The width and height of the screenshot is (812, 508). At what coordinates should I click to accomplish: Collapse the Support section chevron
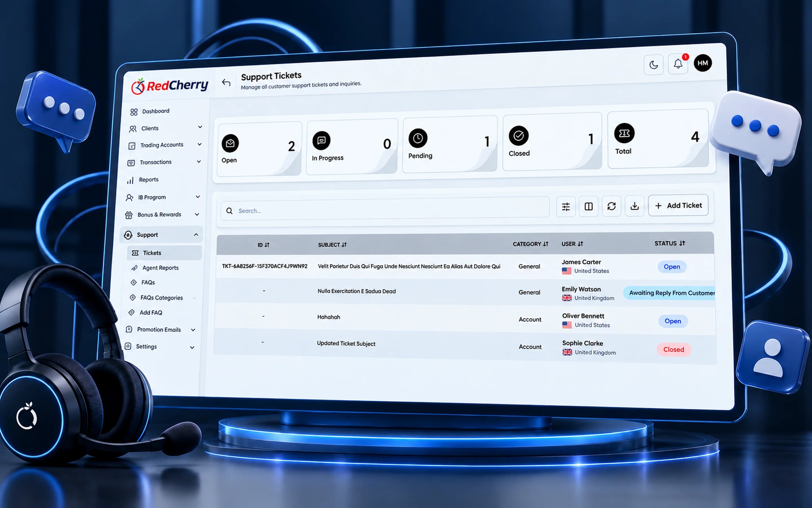coord(196,235)
